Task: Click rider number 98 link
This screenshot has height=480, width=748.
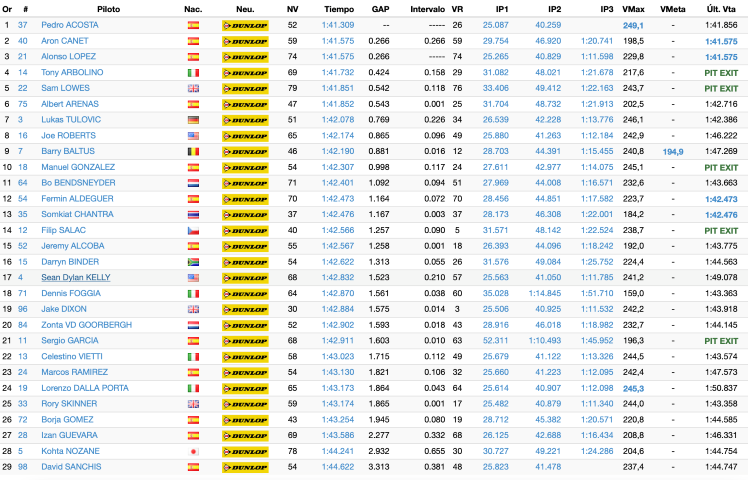Action: tap(22, 467)
